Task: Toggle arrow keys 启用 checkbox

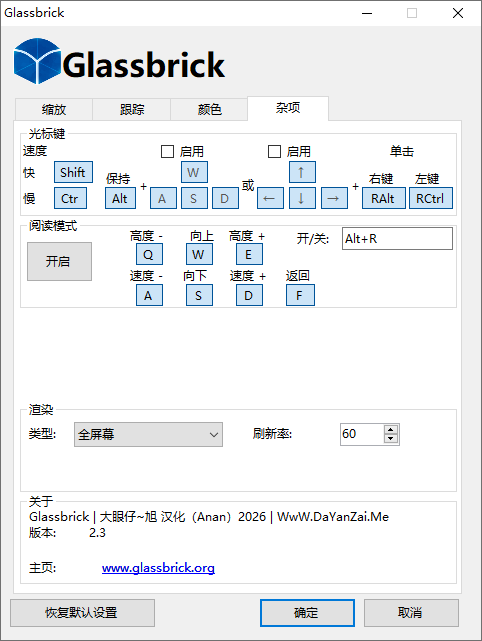Action: point(274,152)
